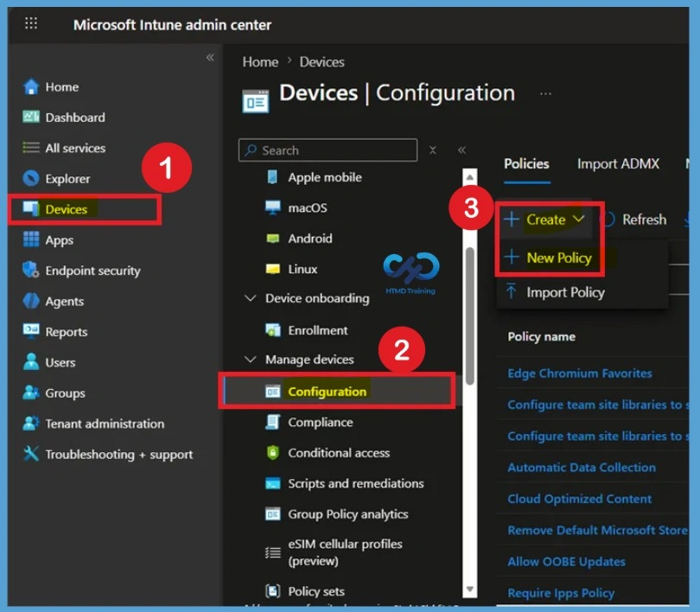The image size is (700, 612).
Task: Sort by Policy name column header
Action: [x=541, y=336]
